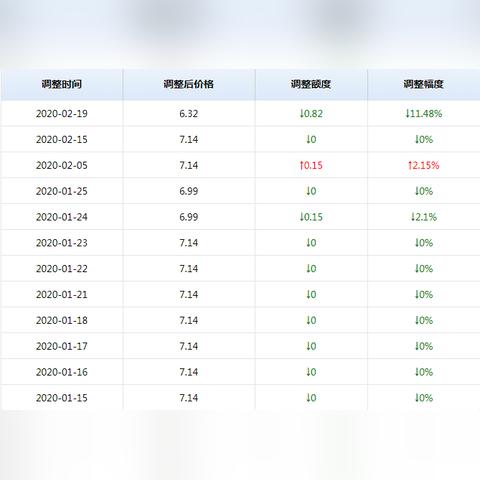The width and height of the screenshot is (480, 480).
Task: Click green down 0.15 on 2020-01-24 row
Action: pos(311,217)
